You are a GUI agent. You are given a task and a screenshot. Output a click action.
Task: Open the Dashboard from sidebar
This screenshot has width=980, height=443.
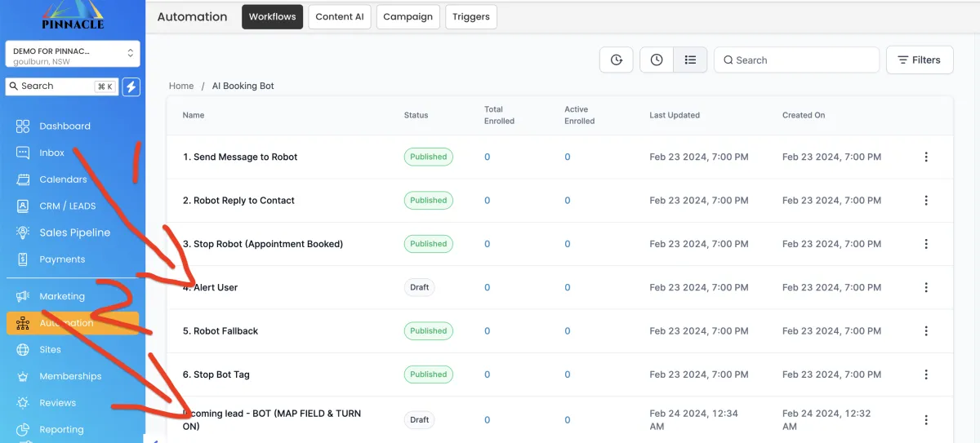tap(65, 126)
